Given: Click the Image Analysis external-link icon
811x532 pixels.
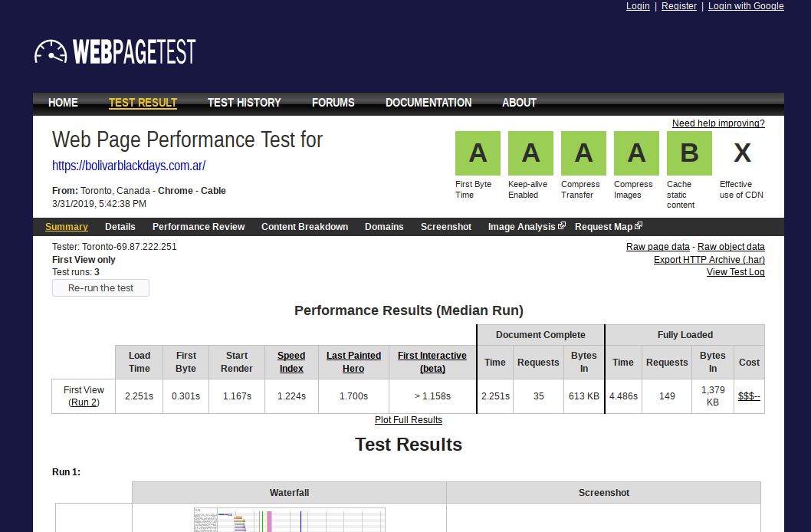Looking at the screenshot, I should [x=562, y=225].
